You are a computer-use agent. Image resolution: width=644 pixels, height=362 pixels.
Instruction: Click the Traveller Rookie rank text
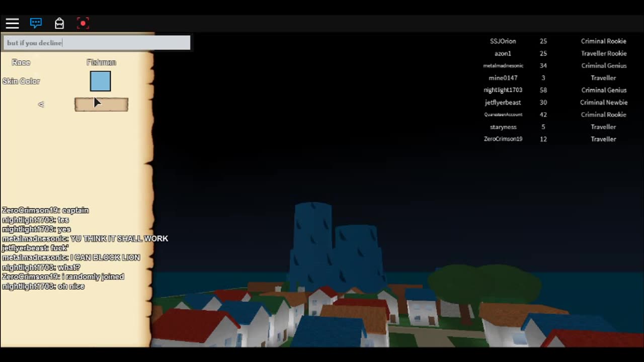pyautogui.click(x=603, y=53)
